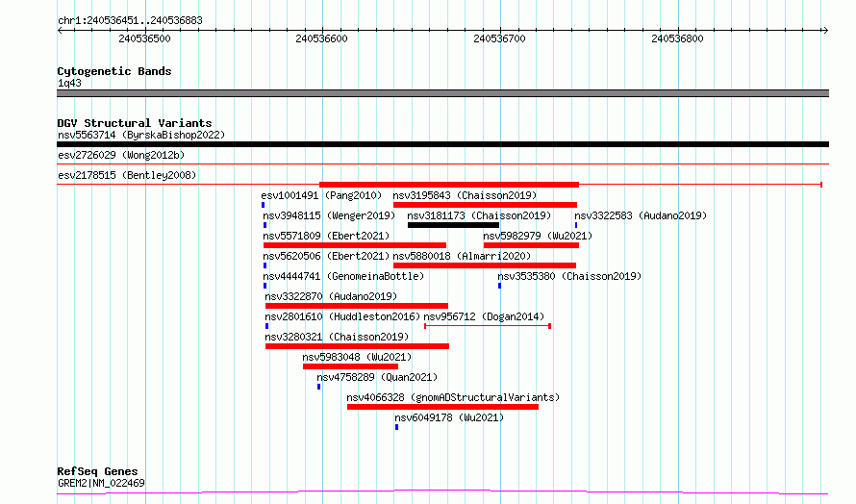
Task: Click blue marker under nsv2801610
Action: (x=267, y=326)
